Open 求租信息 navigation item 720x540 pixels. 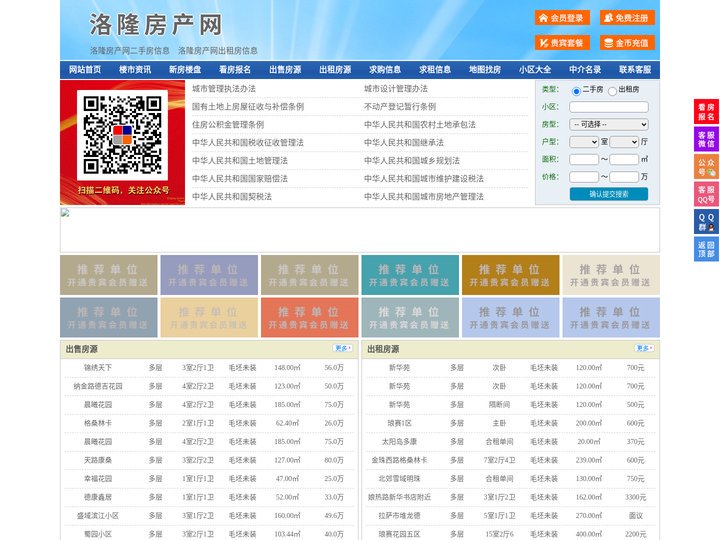tap(435, 70)
